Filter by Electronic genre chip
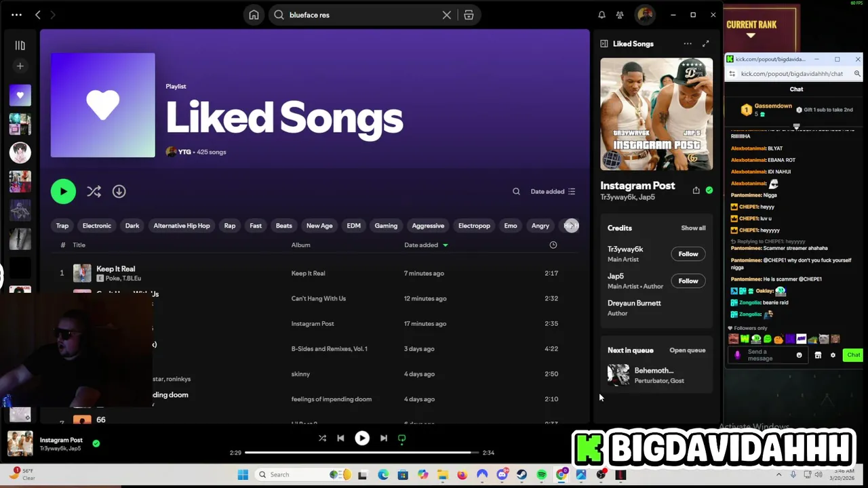Image resolution: width=868 pixels, height=488 pixels. [x=97, y=226]
